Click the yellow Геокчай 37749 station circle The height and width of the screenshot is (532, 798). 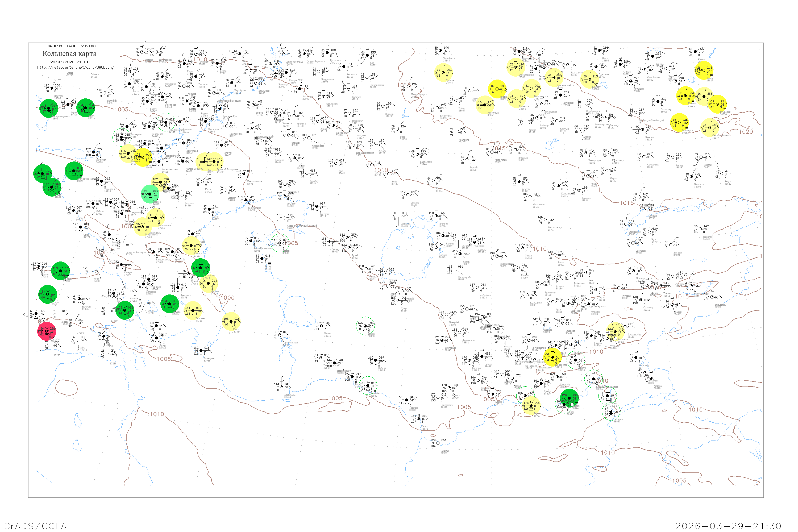point(193,311)
